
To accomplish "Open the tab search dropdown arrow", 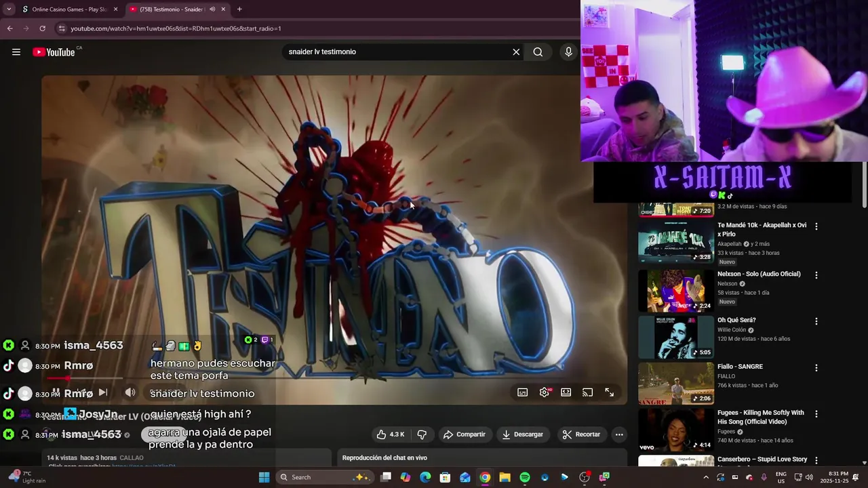I will click(x=8, y=9).
